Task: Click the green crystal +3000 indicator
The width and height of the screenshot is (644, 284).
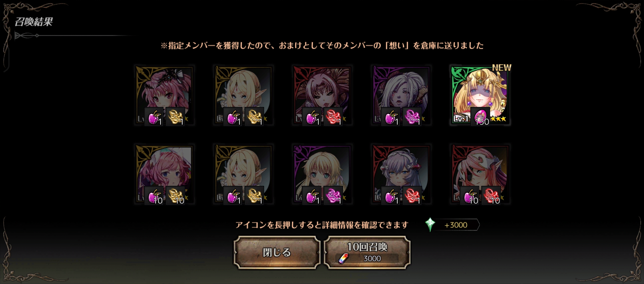Action: point(452,225)
